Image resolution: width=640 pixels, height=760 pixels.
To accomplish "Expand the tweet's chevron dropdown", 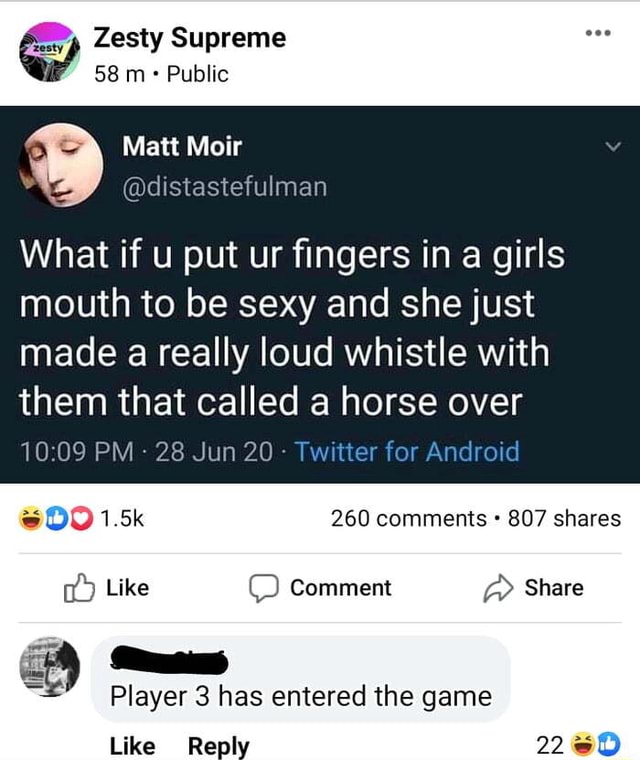I will (613, 149).
